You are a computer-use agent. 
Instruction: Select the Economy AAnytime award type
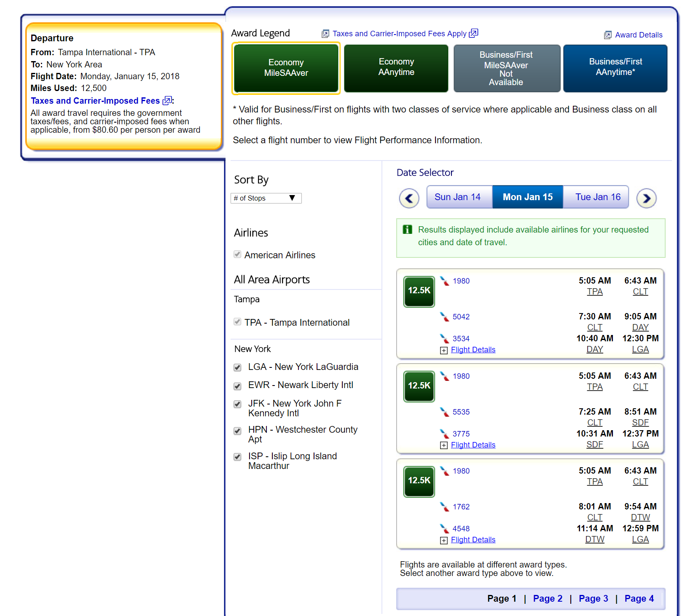point(396,68)
